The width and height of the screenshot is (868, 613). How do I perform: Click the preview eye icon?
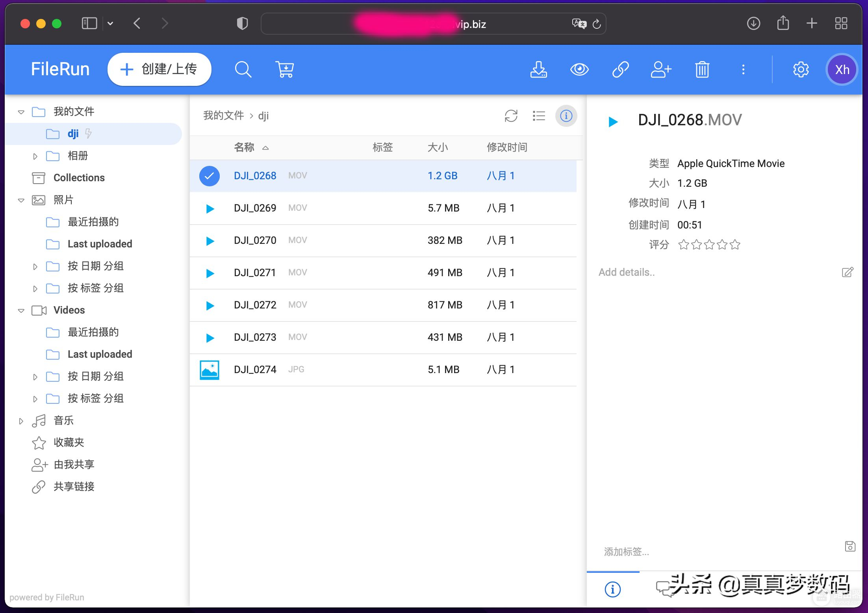(x=579, y=70)
